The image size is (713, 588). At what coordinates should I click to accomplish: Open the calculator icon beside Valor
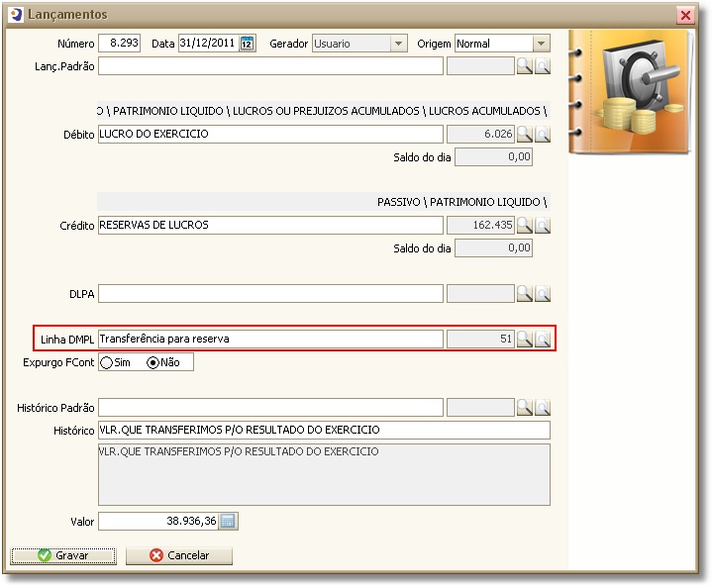tap(228, 522)
